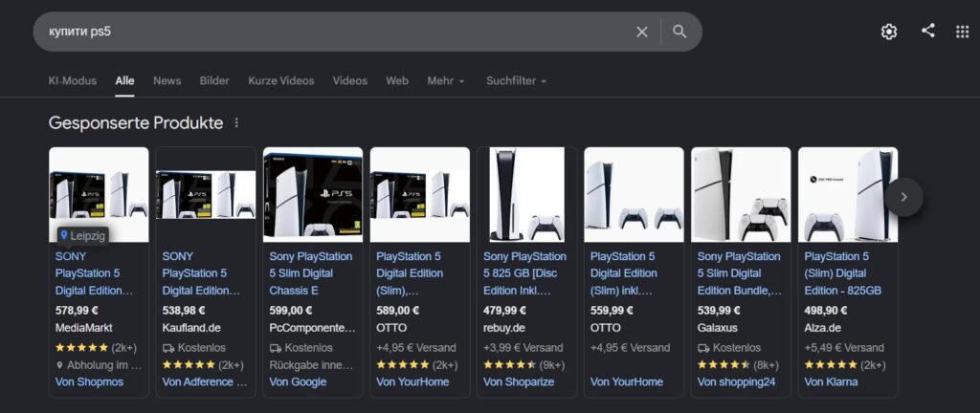This screenshot has width=980, height=413.
Task: Click the Abholung im pickup text at MediaMarkt
Action: coord(99,365)
